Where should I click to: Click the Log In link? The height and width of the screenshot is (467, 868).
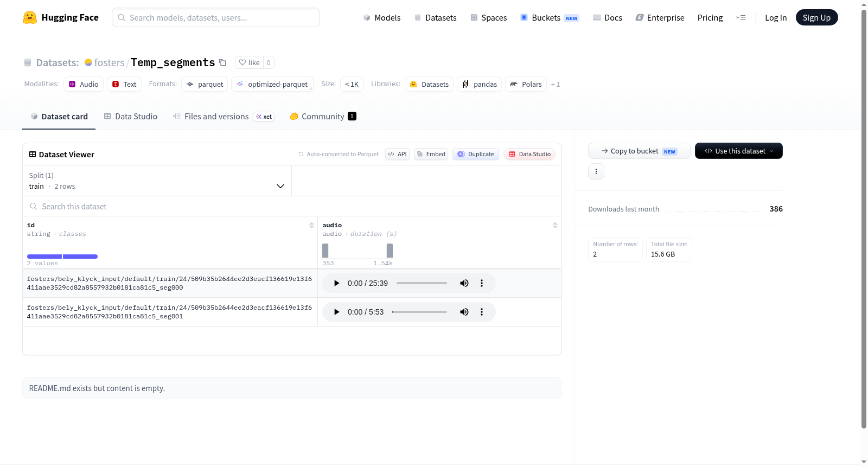(776, 18)
